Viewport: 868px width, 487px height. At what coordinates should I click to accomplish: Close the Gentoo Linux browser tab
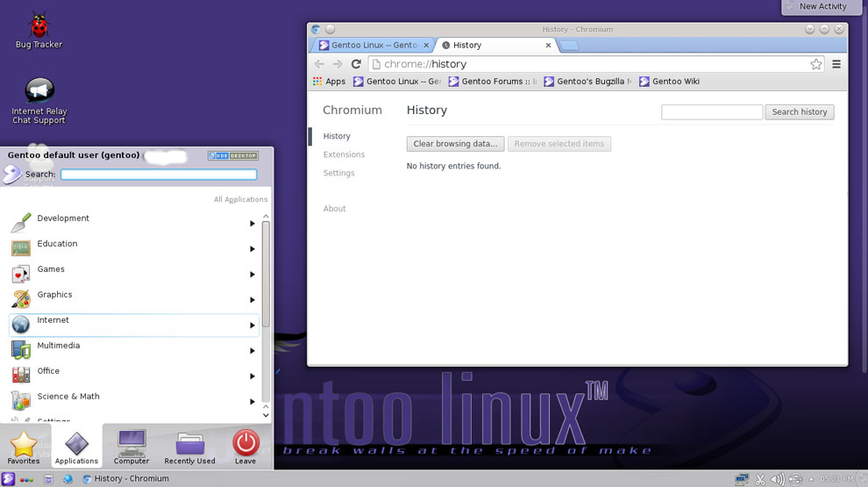[x=426, y=46]
